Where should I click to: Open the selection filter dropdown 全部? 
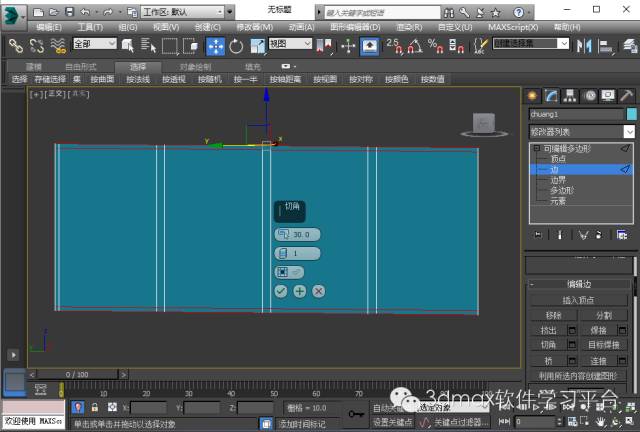point(95,43)
